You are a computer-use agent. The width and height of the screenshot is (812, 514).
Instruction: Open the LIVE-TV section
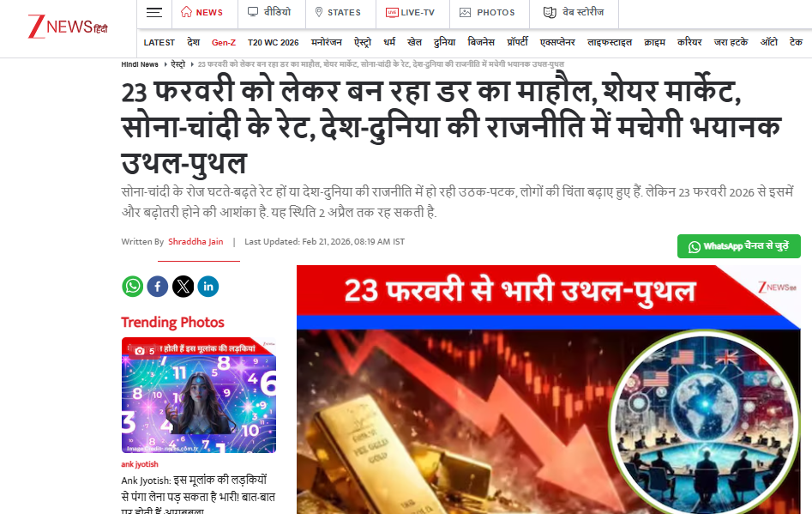(410, 12)
